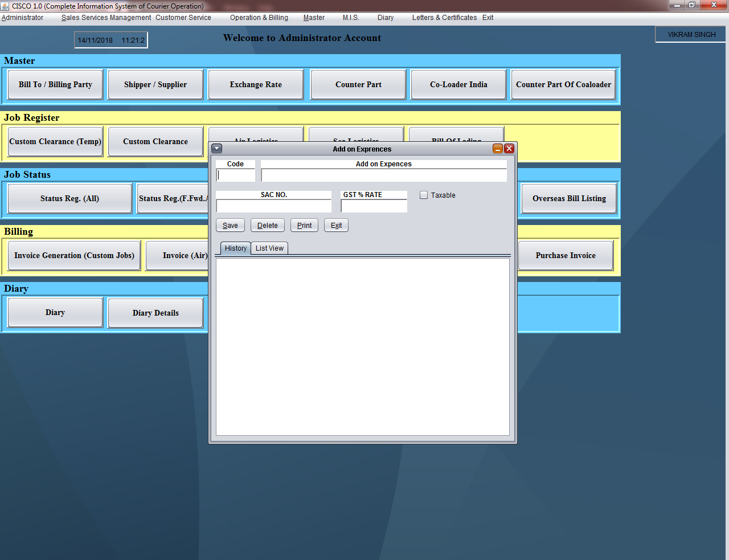Open Diary Details
Image resolution: width=729 pixels, height=560 pixels.
155,313
